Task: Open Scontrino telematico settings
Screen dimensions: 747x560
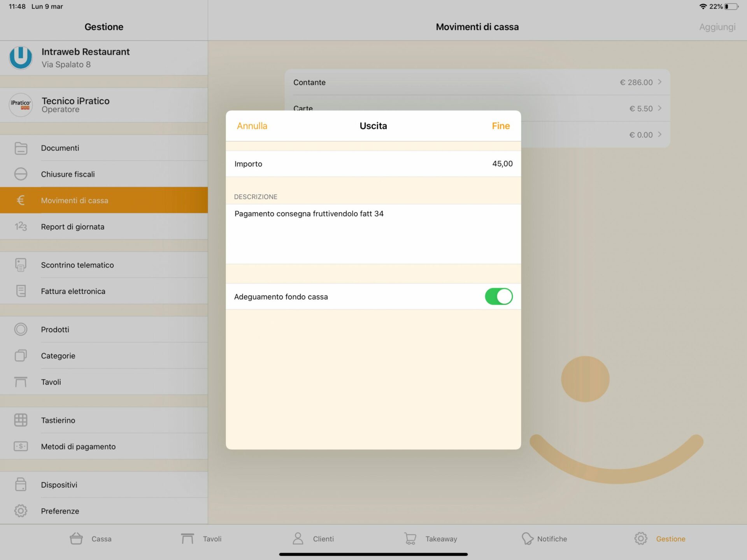Action: (104, 265)
